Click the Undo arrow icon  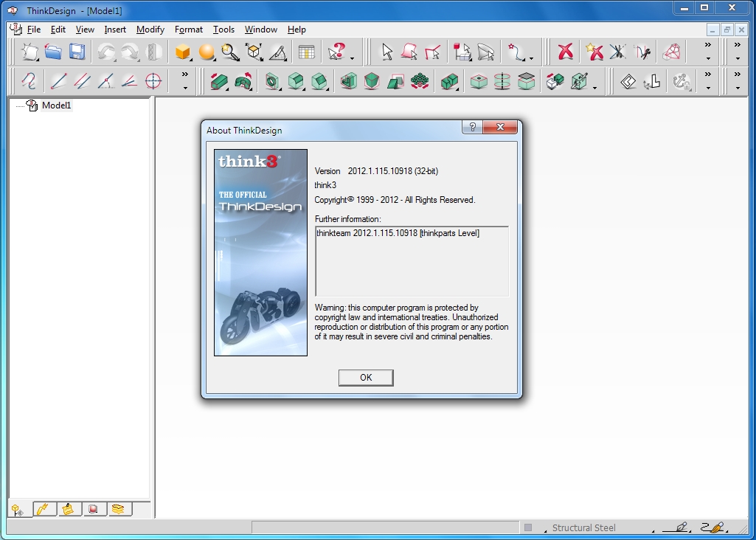click(106, 52)
